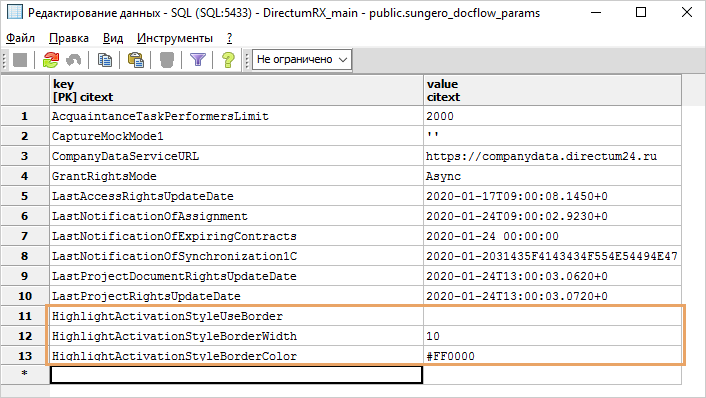Viewport: 706px width, 398px height.
Task: Click the value column header
Action: [x=552, y=90]
